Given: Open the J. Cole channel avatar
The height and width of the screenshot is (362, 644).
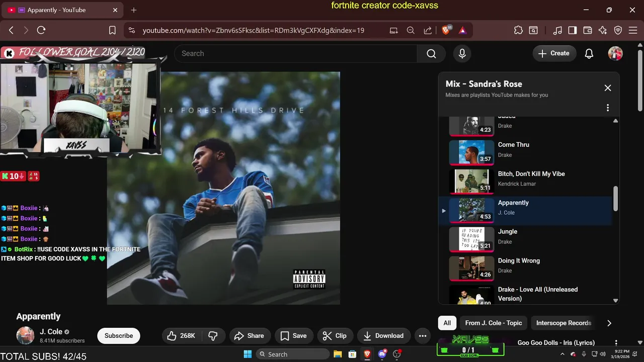Looking at the screenshot, I should click(26, 335).
